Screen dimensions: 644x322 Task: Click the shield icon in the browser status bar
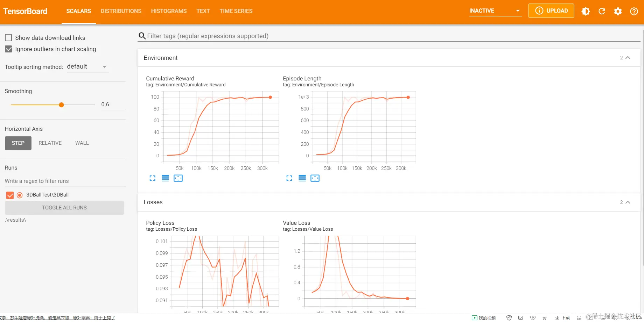point(509,318)
